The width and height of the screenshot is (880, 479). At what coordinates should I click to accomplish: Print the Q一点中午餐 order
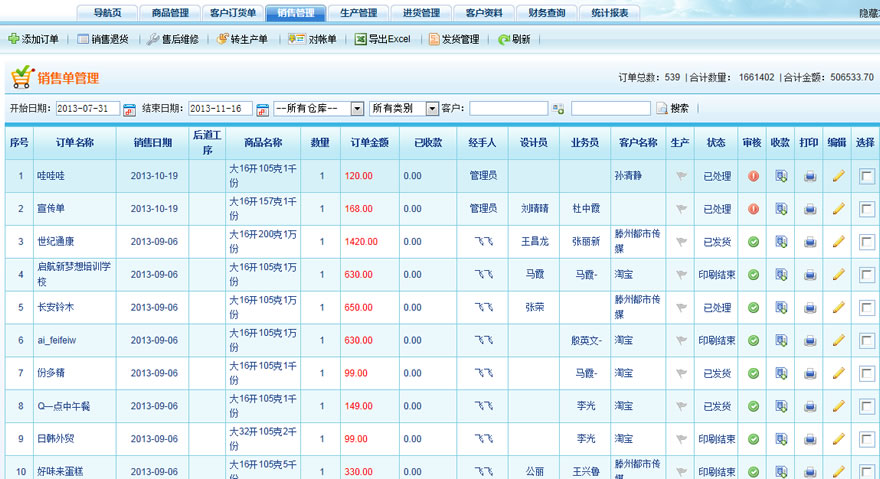(809, 406)
